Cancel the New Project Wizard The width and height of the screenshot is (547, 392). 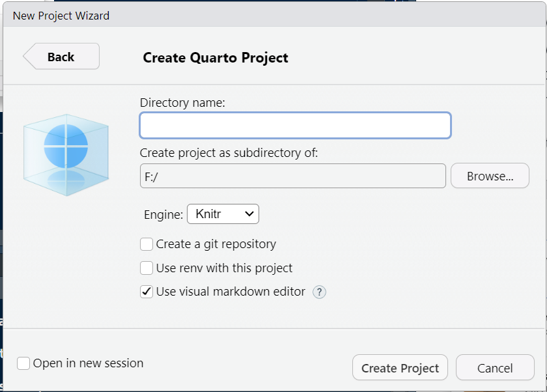click(x=495, y=368)
